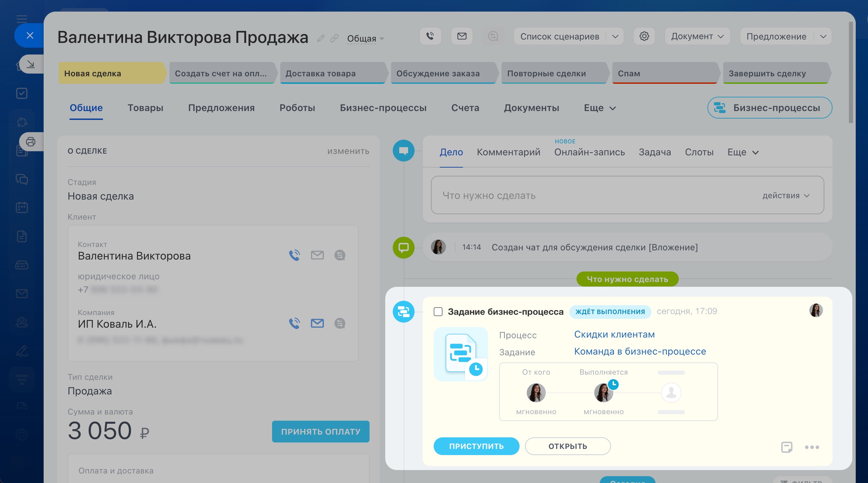This screenshot has height=483, width=868.
Task: Select the Задача activity tab
Action: tap(655, 152)
